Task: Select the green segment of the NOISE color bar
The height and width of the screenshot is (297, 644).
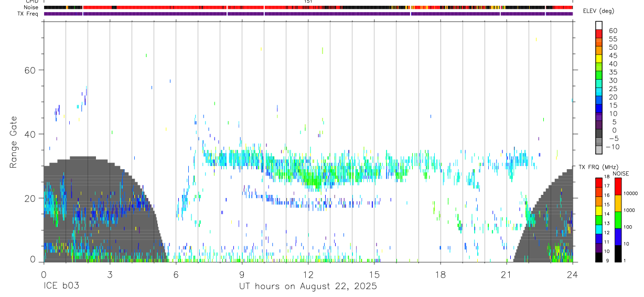Action: (x=618, y=219)
